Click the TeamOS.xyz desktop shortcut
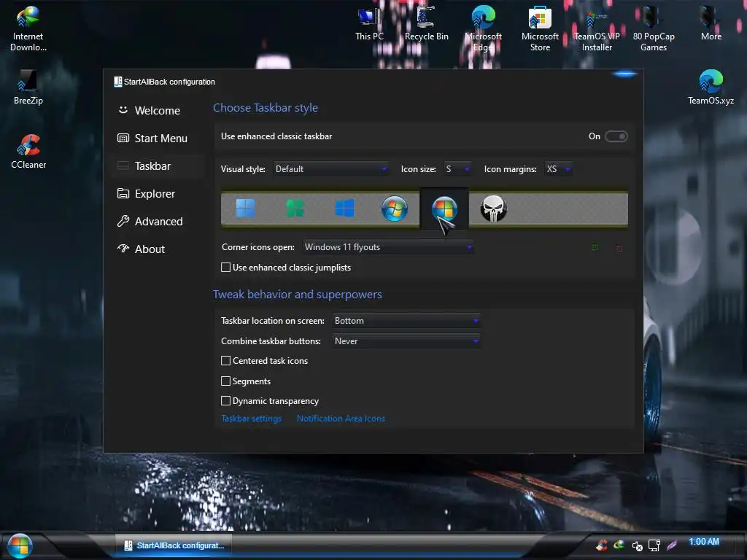 coord(711,87)
